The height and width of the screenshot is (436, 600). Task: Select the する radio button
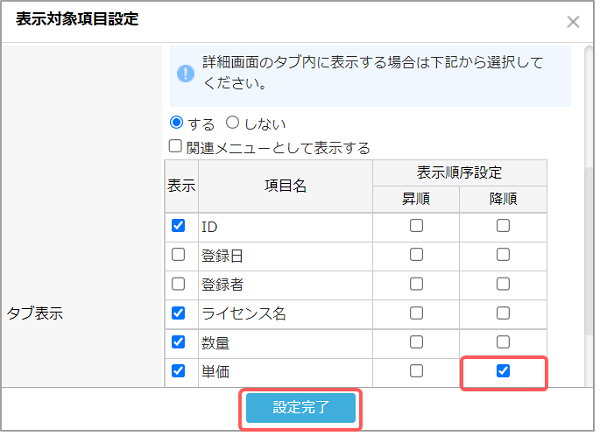176,122
